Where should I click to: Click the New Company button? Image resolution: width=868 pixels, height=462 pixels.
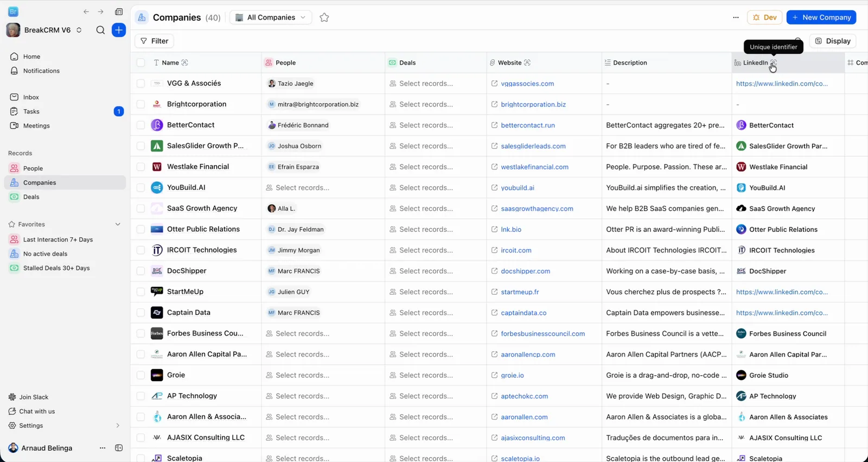point(821,17)
